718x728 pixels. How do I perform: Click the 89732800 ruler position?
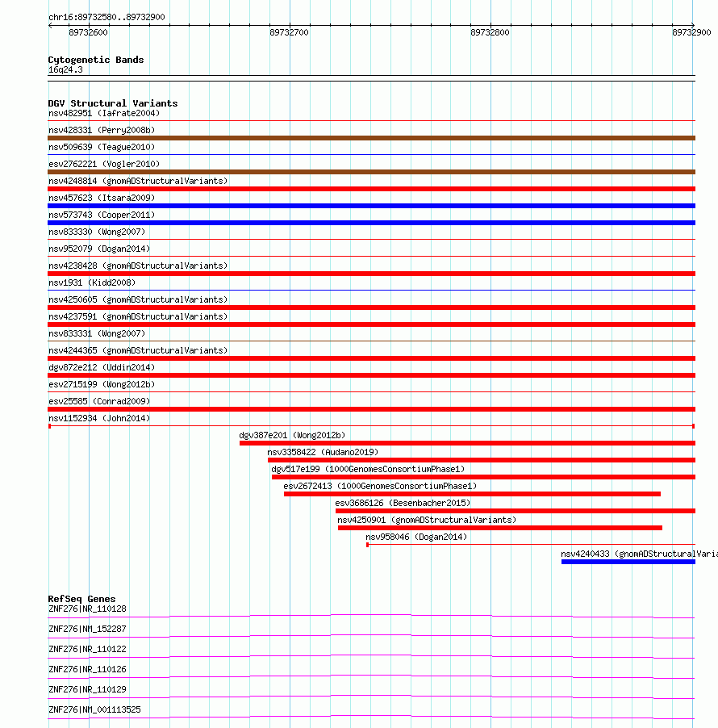pyautogui.click(x=490, y=32)
